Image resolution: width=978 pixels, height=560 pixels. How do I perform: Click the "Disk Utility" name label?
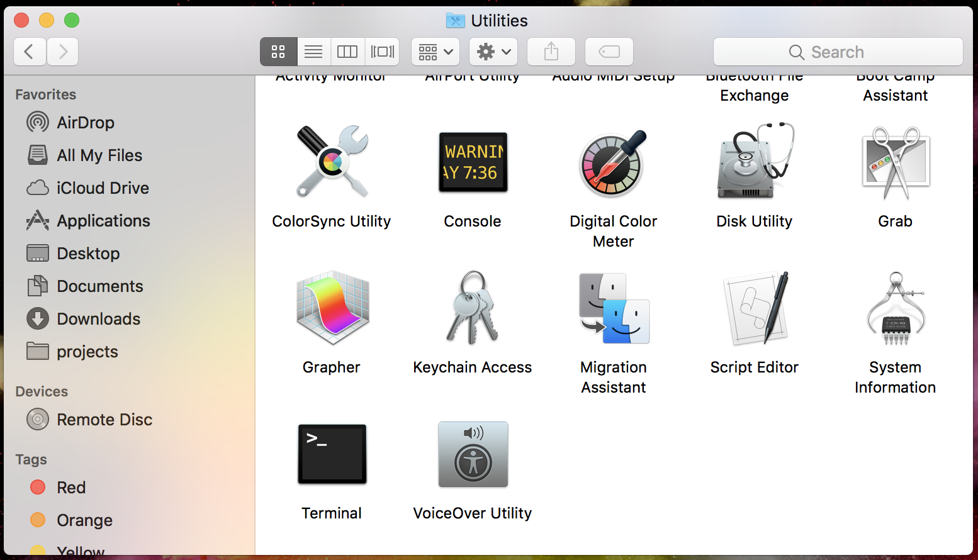pyautogui.click(x=755, y=221)
